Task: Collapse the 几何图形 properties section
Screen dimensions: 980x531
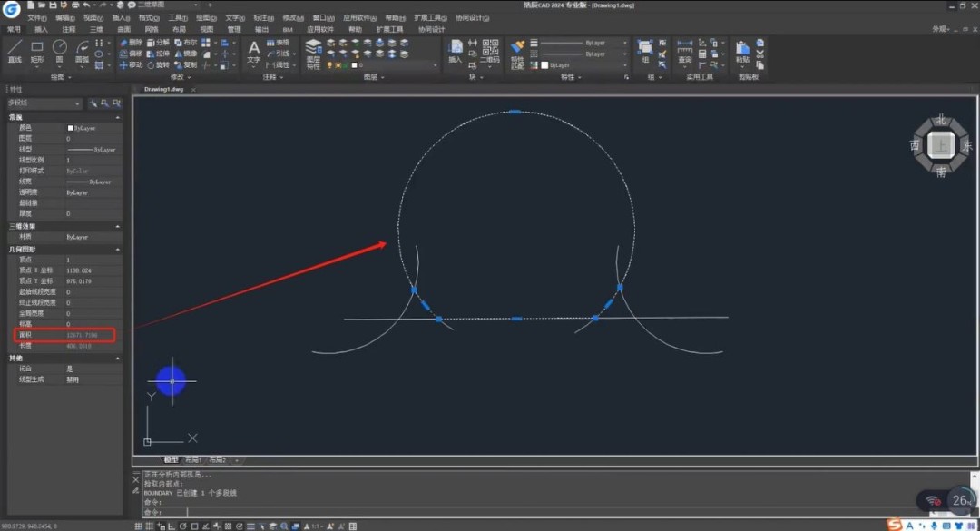Action: tap(117, 249)
